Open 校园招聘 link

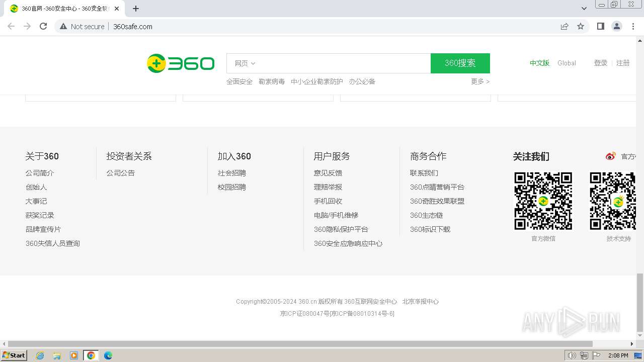click(232, 187)
